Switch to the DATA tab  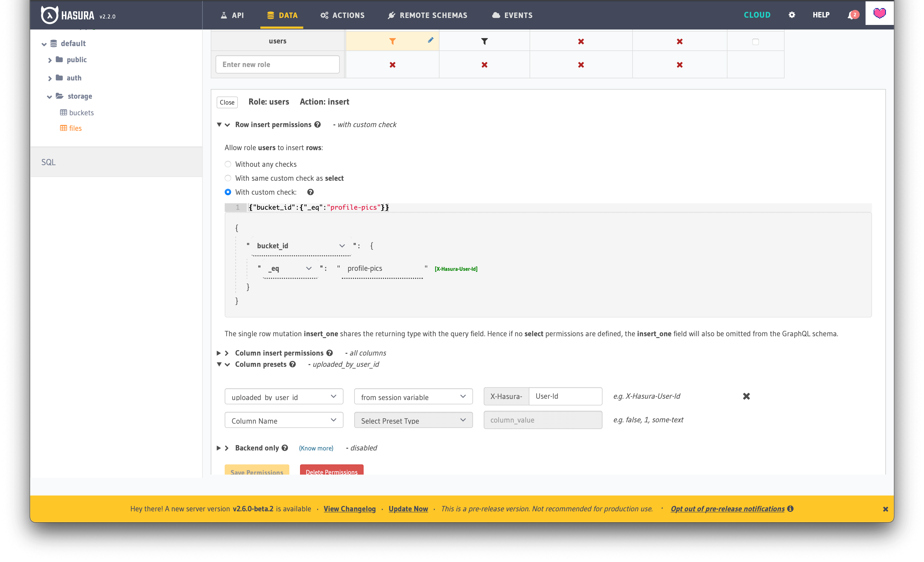282,15
